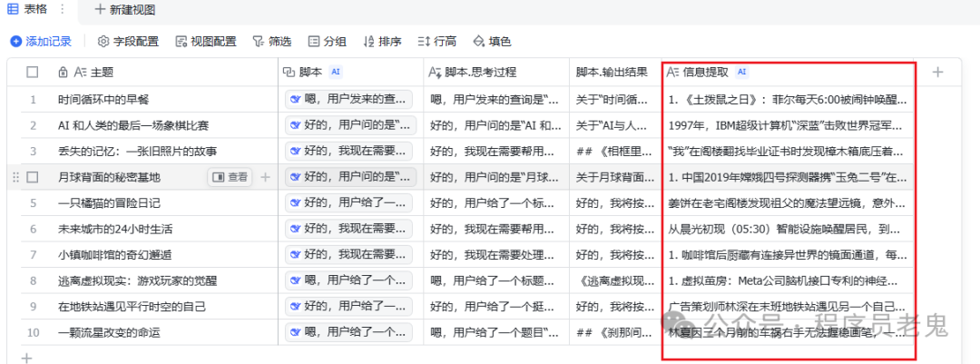The height and width of the screenshot is (364, 980).
Task: Select 信息提取 cell starting 1. 中国2019年嫦娥四号
Action: pyautogui.click(x=787, y=178)
